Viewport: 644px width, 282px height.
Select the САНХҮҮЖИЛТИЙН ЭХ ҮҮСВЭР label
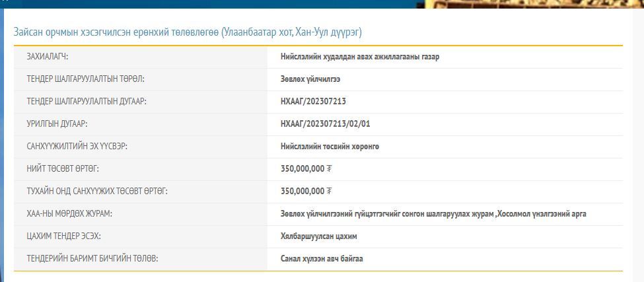tap(77, 147)
